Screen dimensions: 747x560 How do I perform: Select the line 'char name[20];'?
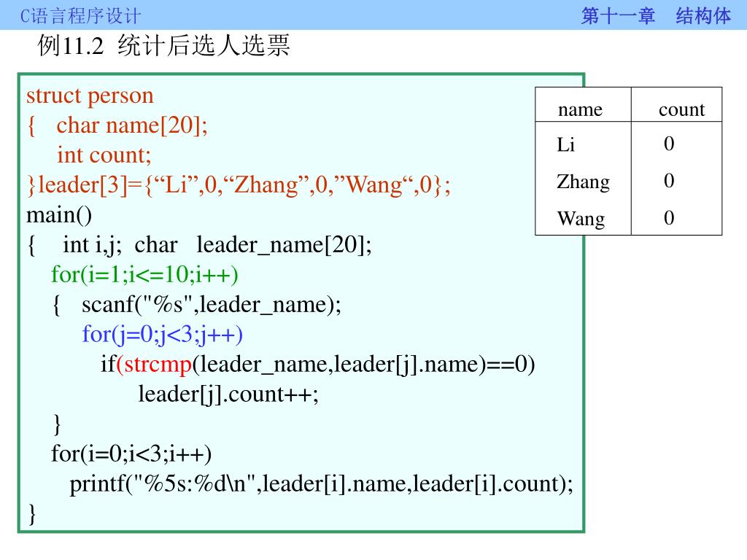pyautogui.click(x=132, y=125)
